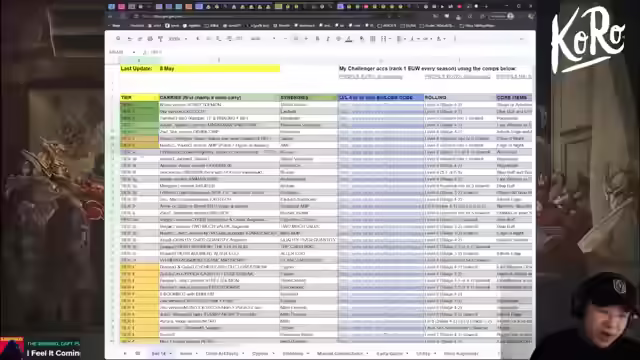Open the zoom percentage dropdown
The height and width of the screenshot is (360, 640).
(x=178, y=39)
